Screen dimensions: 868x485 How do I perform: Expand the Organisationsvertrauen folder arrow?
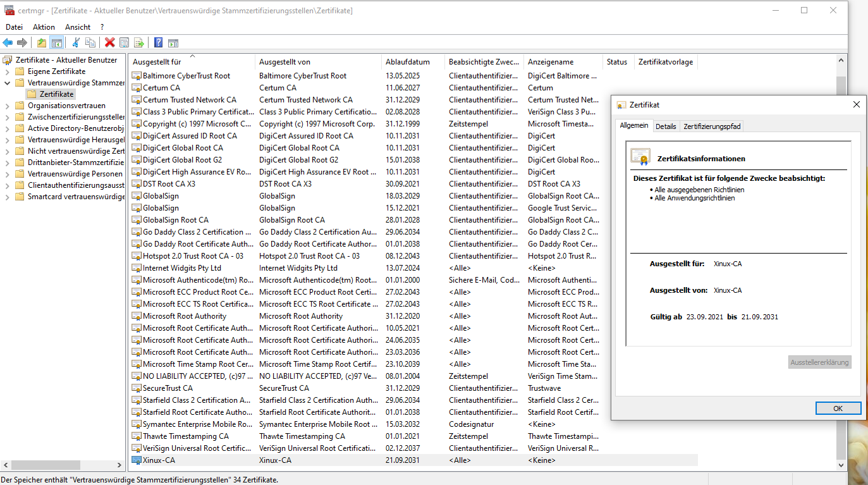point(7,106)
